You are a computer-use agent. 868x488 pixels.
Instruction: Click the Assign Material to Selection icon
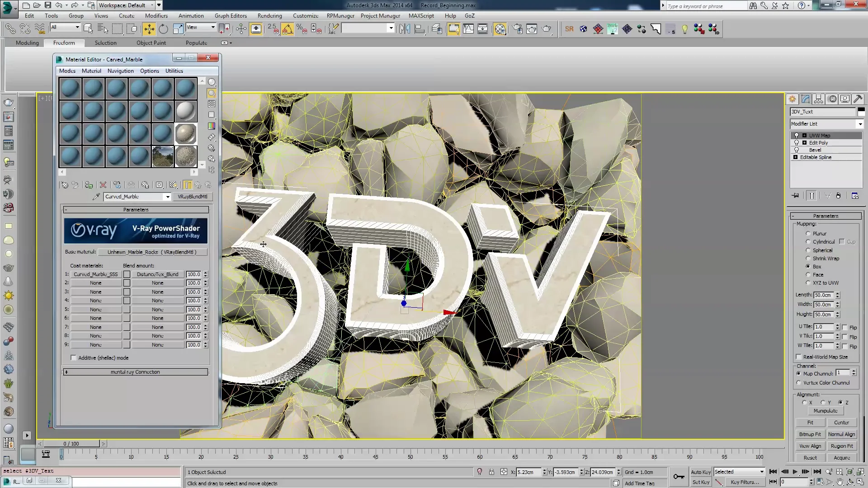[x=89, y=185]
